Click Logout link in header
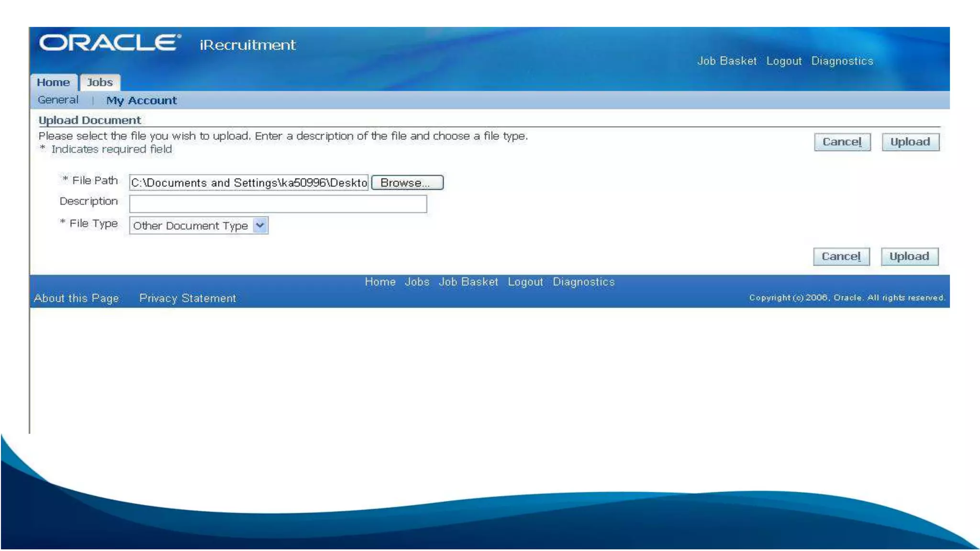 click(x=783, y=61)
